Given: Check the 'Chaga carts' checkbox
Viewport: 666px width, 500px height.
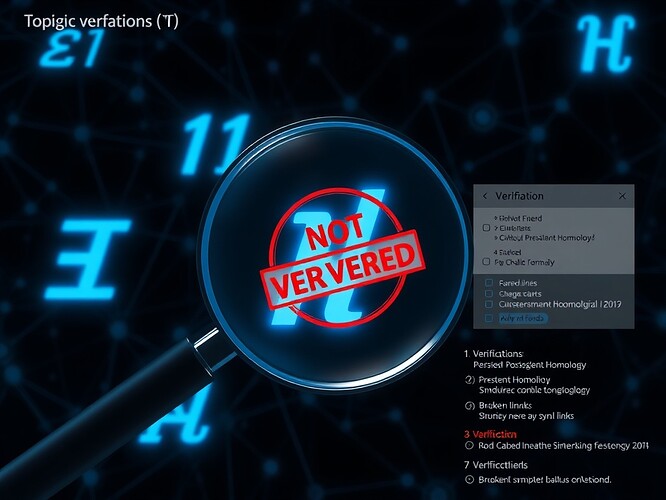Looking at the screenshot, I should 487,295.
